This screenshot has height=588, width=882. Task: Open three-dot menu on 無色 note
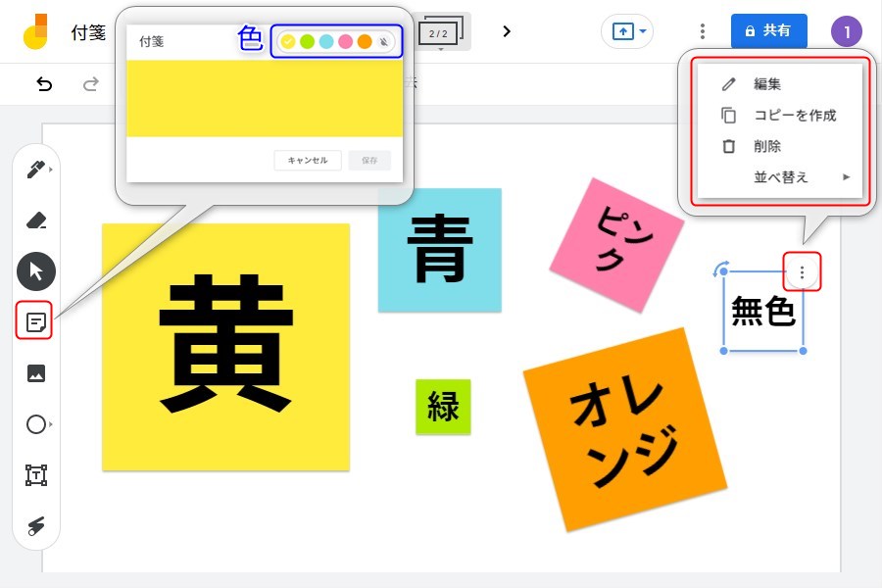click(802, 272)
